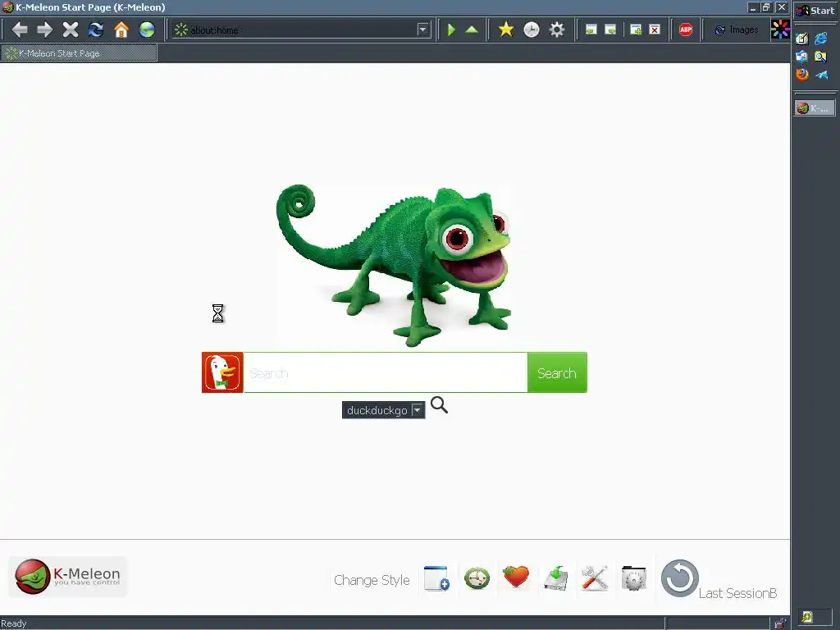The image size is (840, 630).
Task: Close the current tab with the red X icon
Action: pyautogui.click(x=655, y=30)
